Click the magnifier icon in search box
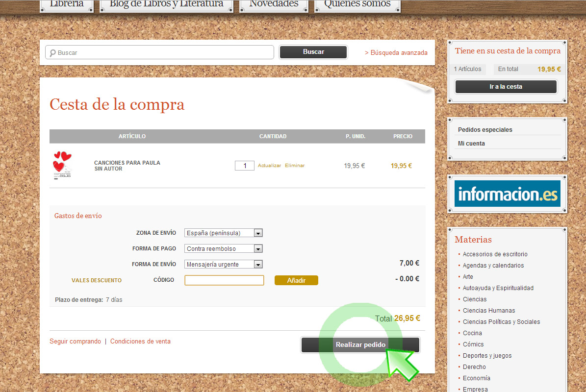 [52, 53]
